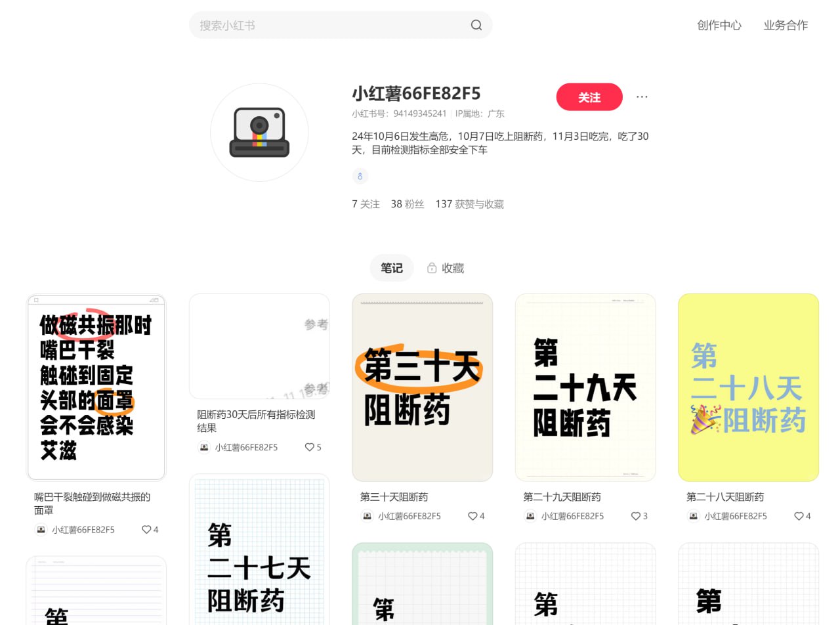The image size is (840, 625).
Task: Click the search magnifier icon
Action: coord(476,25)
